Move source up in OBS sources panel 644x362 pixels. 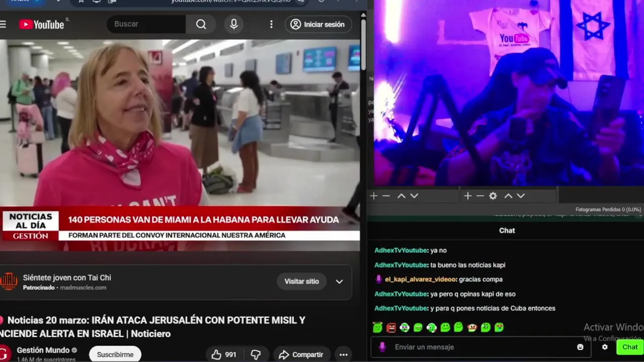pyautogui.click(x=508, y=196)
